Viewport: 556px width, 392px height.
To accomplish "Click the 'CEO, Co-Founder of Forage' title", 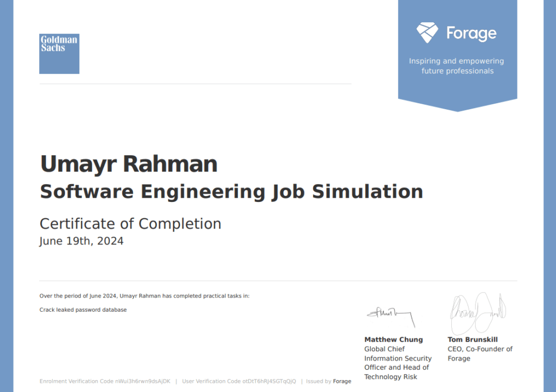I will (479, 353).
